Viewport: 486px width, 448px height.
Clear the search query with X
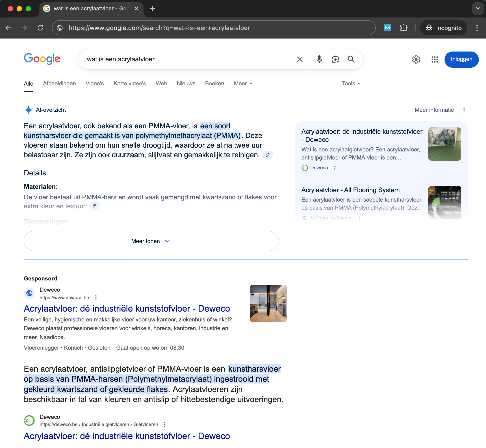click(x=300, y=59)
